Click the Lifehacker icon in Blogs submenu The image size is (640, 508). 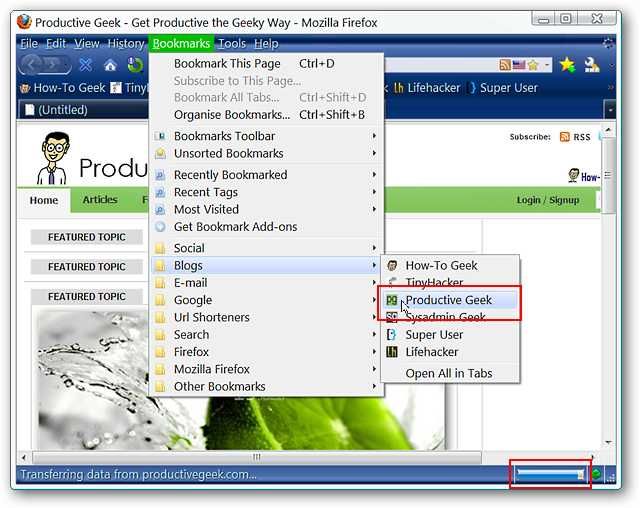click(392, 352)
